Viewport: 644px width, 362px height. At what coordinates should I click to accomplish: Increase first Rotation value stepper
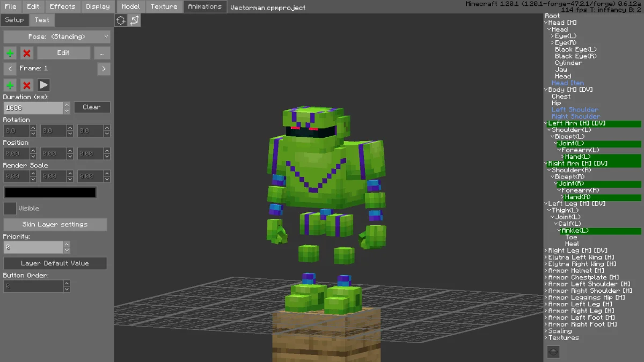33,128
